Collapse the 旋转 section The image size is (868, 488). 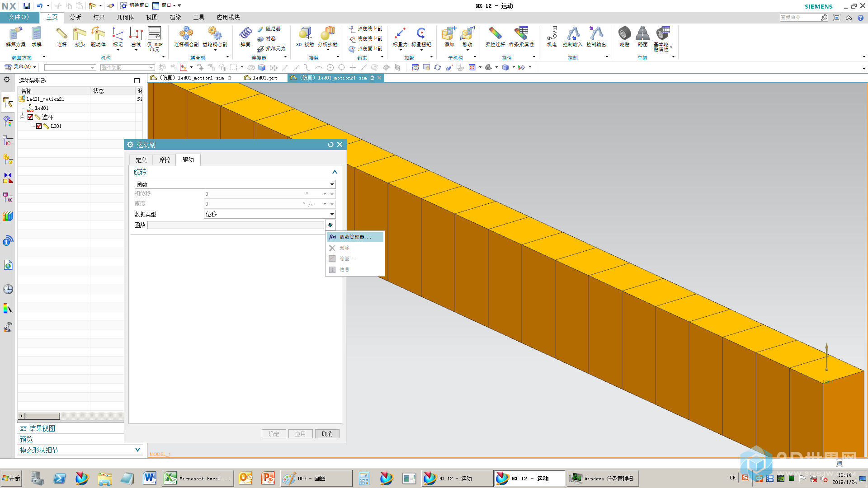coord(335,172)
